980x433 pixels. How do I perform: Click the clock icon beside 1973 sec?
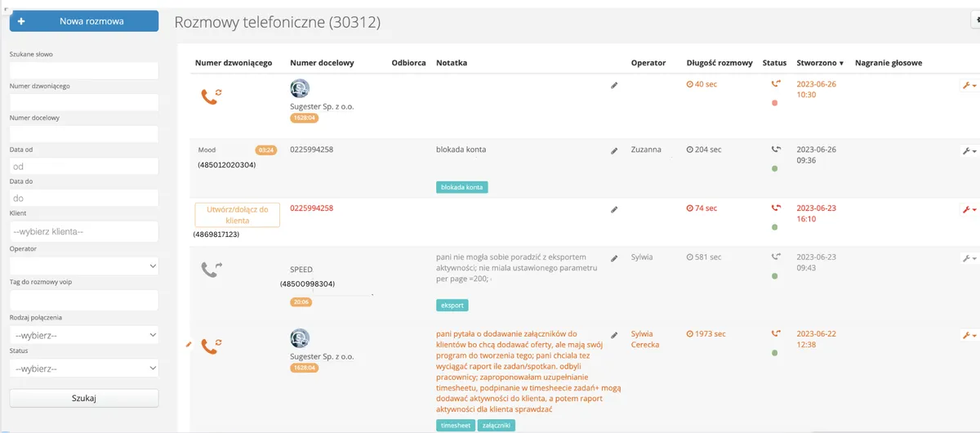pos(689,334)
